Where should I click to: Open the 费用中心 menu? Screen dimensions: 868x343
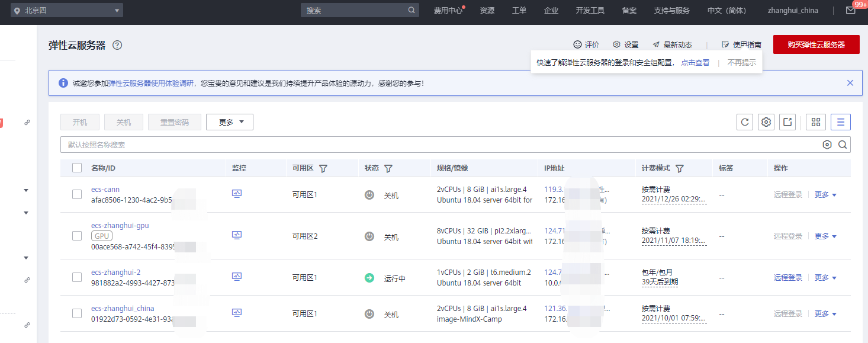pos(448,11)
